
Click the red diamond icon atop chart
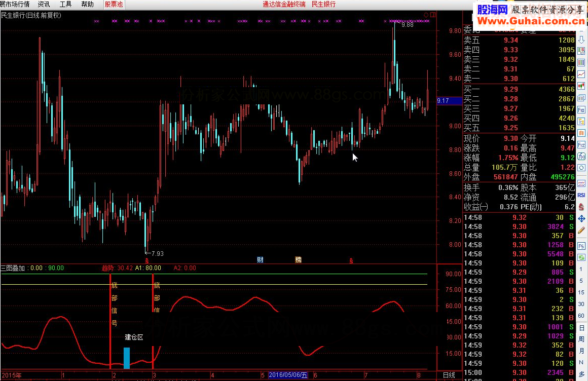pyautogui.click(x=426, y=15)
